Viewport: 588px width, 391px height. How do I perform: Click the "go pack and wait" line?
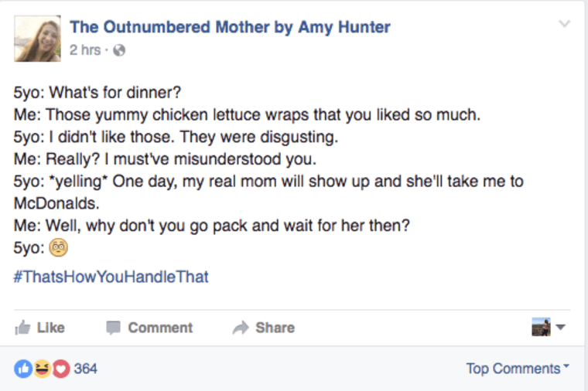pos(209,226)
